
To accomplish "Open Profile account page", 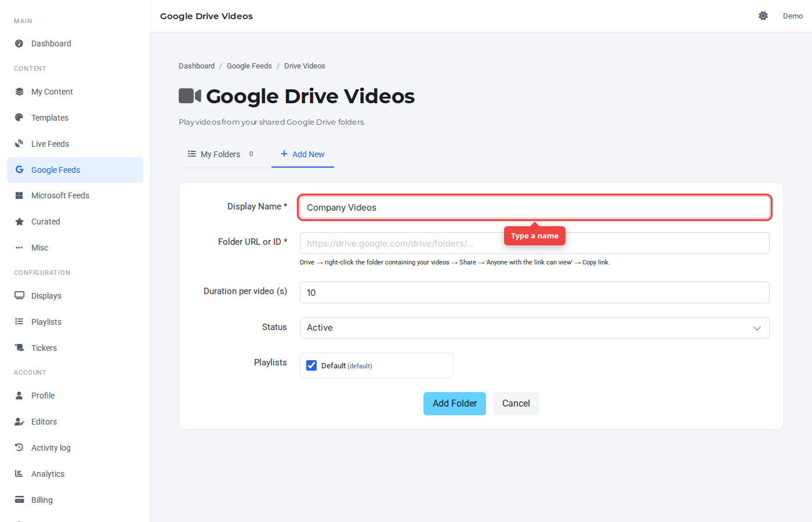I will tap(75, 396).
